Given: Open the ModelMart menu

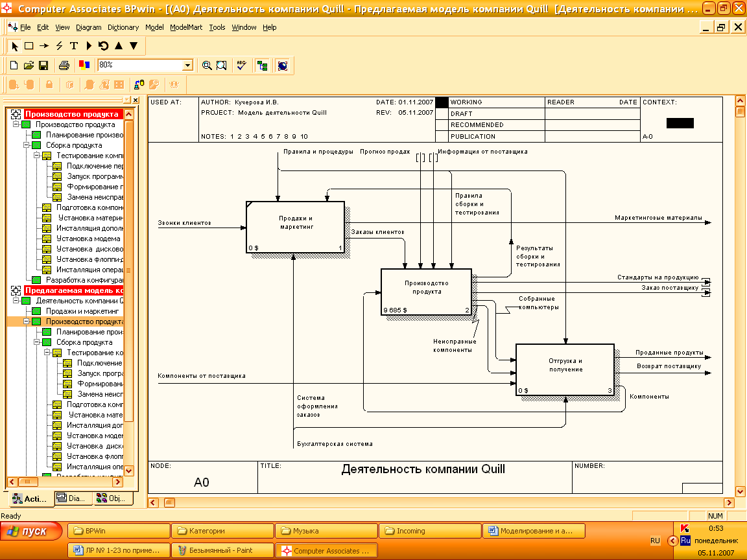Looking at the screenshot, I should [186, 27].
